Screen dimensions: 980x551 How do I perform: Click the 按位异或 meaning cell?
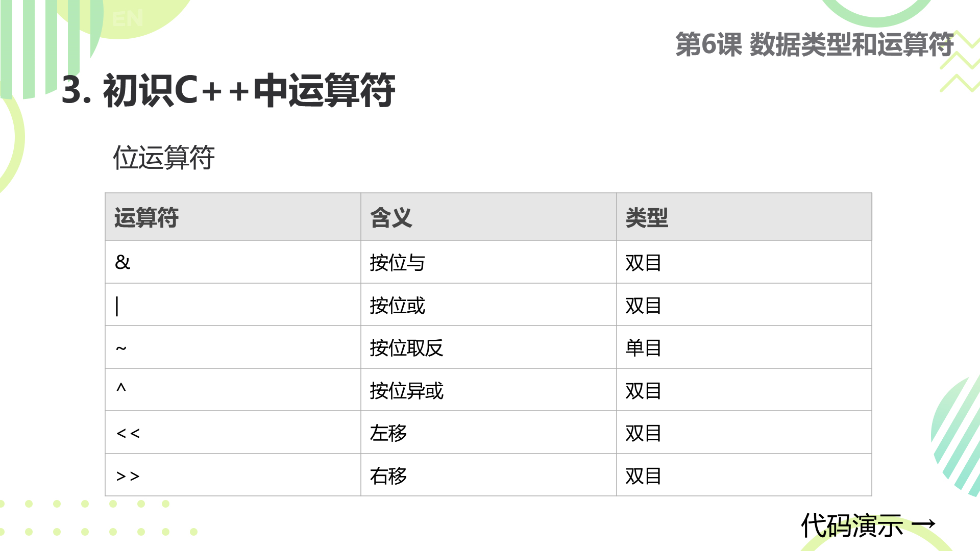click(x=488, y=390)
